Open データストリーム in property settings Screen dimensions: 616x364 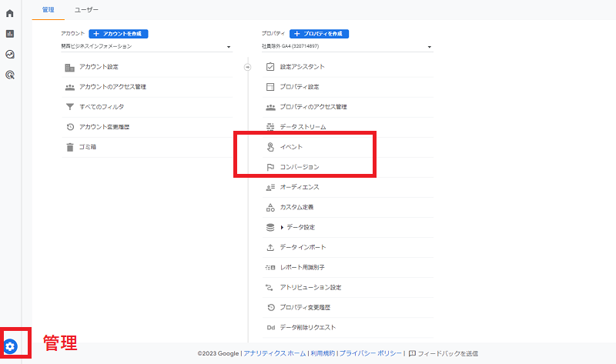click(x=302, y=127)
